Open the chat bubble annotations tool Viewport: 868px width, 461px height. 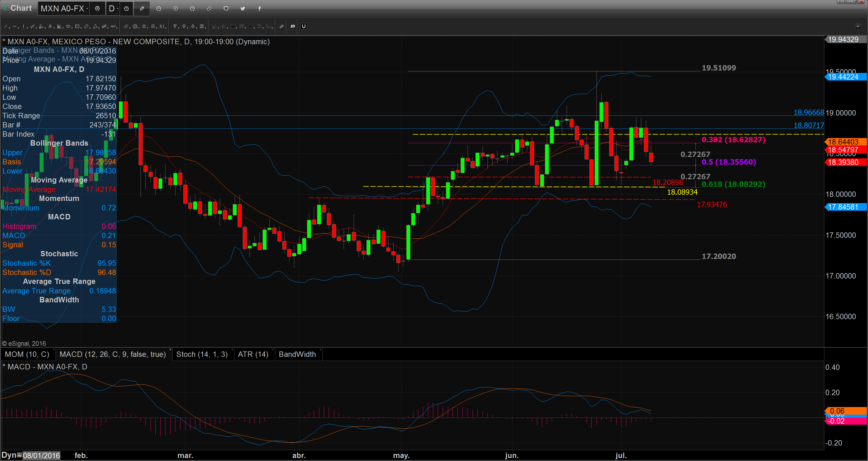pyautogui.click(x=293, y=26)
